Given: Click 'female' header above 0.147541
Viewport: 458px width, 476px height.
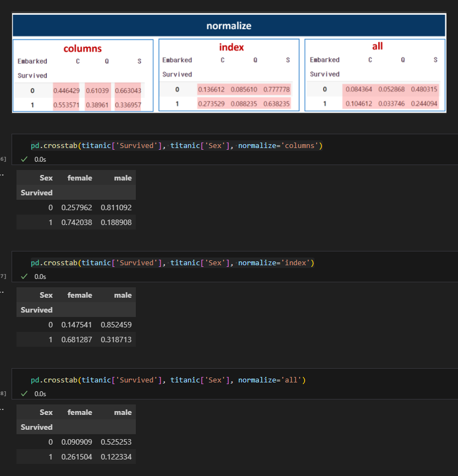Looking at the screenshot, I should (x=80, y=295).
